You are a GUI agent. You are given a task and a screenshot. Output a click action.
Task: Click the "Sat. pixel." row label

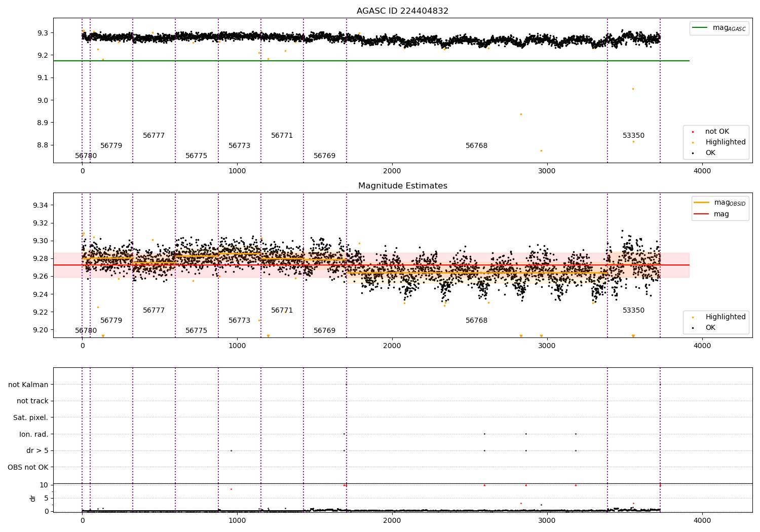(30, 417)
